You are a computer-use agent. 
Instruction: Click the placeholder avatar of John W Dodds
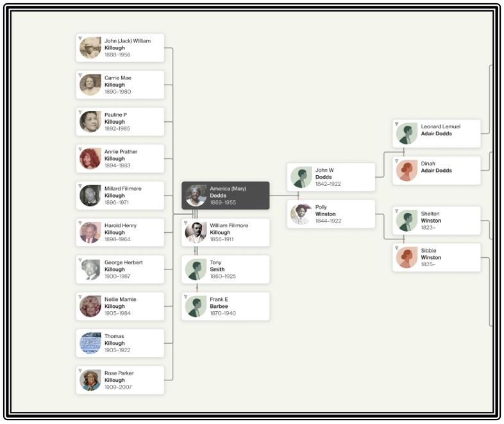301,177
